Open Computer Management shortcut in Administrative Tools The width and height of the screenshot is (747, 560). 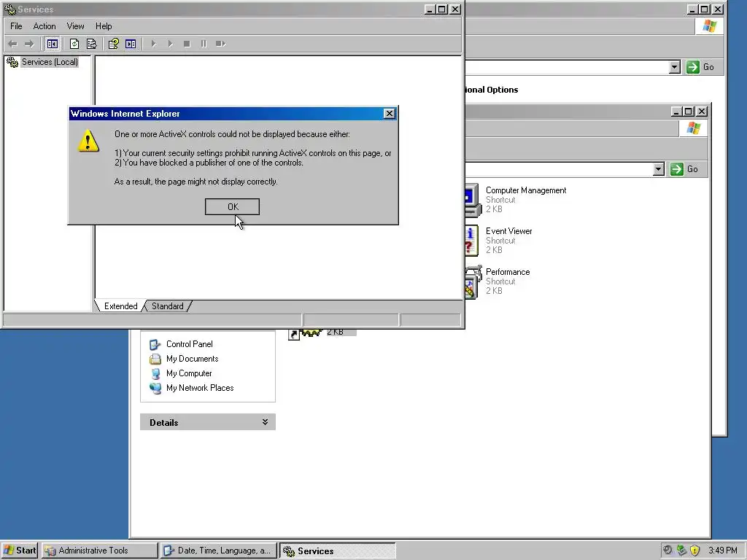(526, 190)
